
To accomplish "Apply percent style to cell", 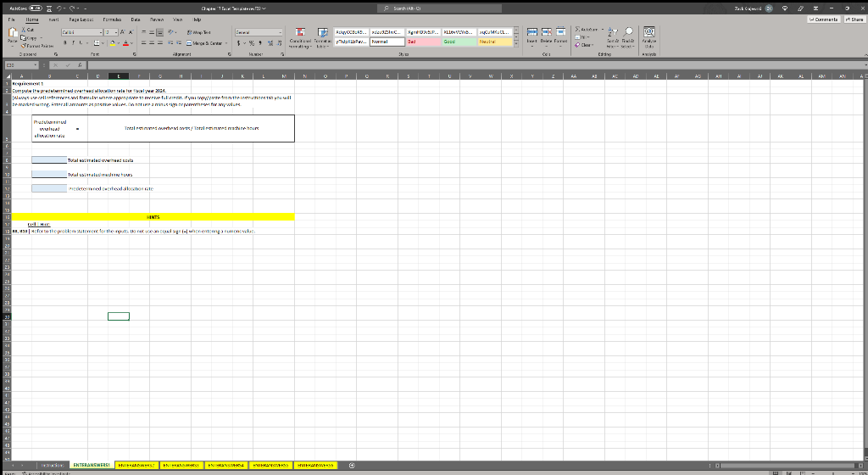I will 251,43.
